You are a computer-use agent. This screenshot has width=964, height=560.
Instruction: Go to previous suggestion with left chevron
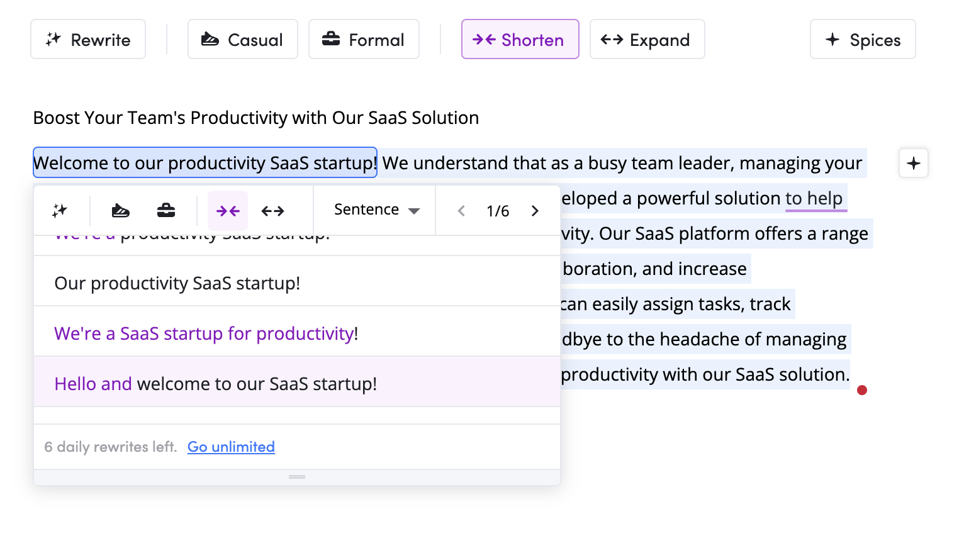pos(461,211)
